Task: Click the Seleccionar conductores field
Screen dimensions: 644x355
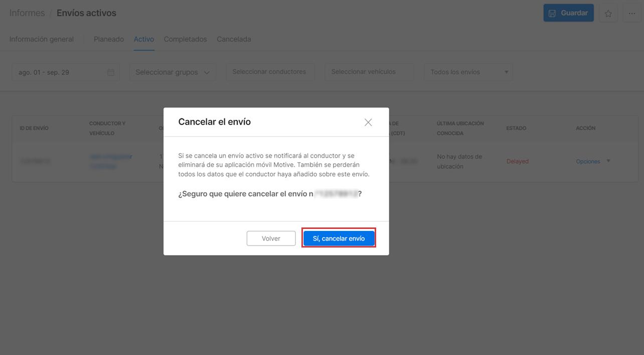Action: [x=270, y=72]
